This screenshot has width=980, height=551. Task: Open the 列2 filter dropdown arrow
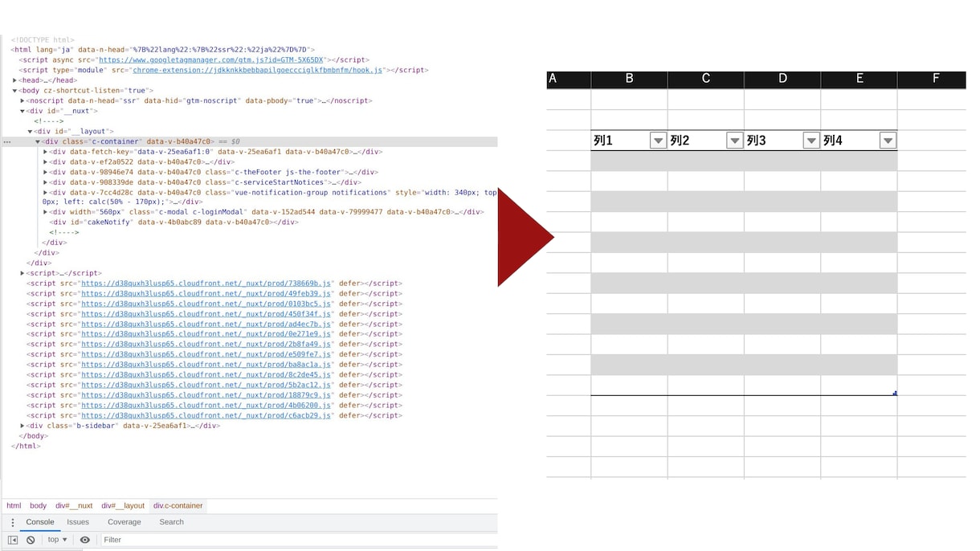(734, 141)
